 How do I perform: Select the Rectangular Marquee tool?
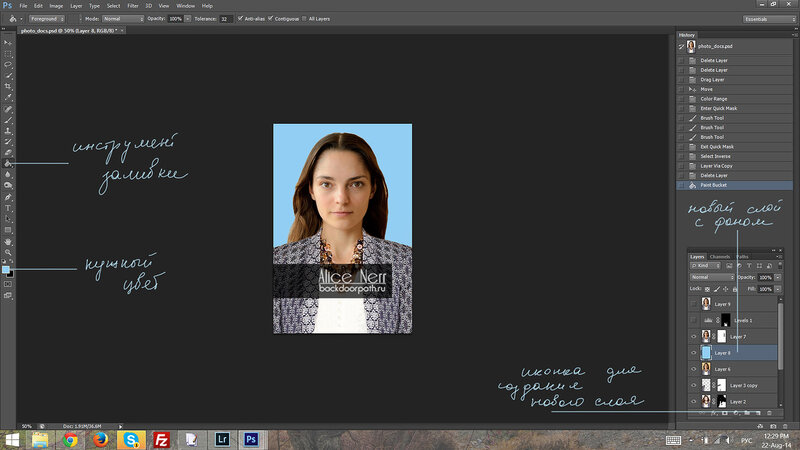(8, 54)
